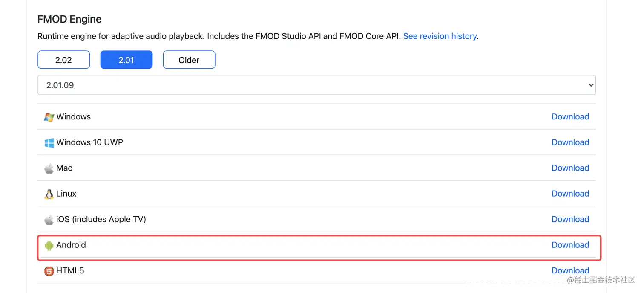The width and height of the screenshot is (644, 293).
Task: Switch to the 2.02 version tab
Action: [63, 60]
